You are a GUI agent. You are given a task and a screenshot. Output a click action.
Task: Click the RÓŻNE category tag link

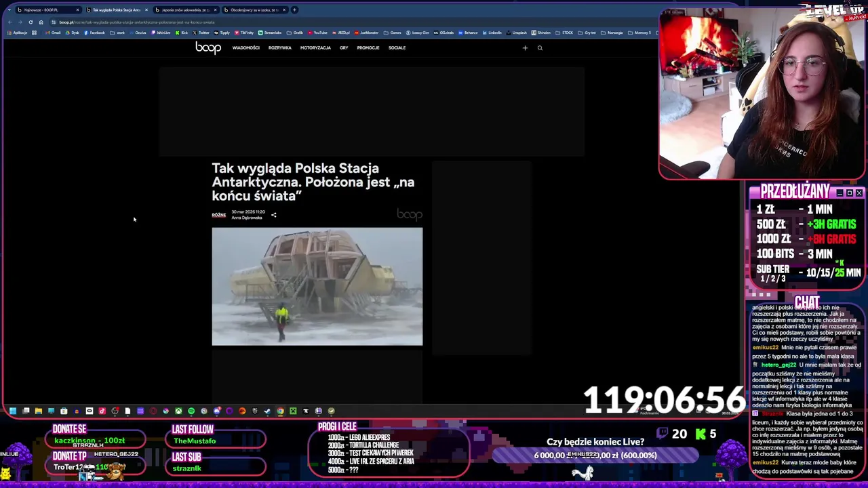[x=218, y=215]
